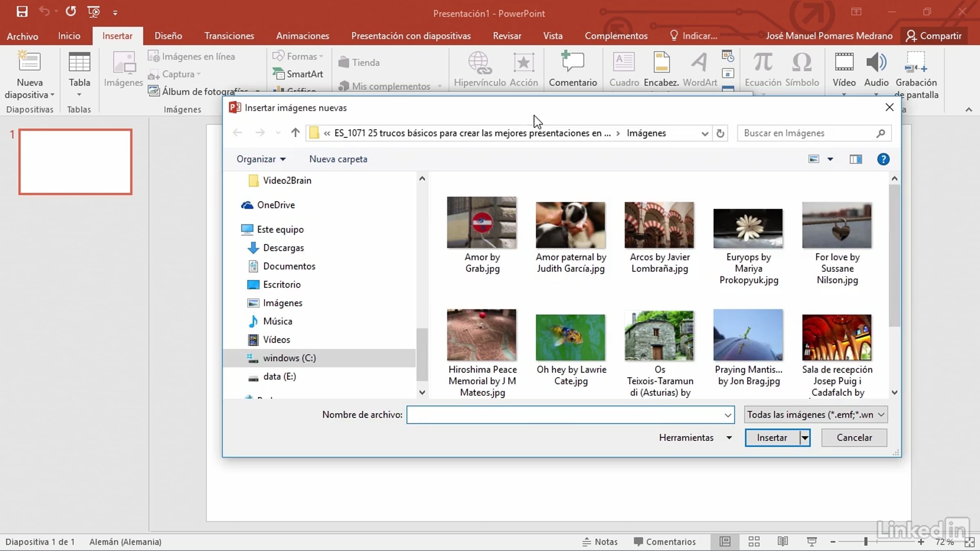Refresh the Imágenes folder listing
The image size is (980, 551).
[x=720, y=133]
